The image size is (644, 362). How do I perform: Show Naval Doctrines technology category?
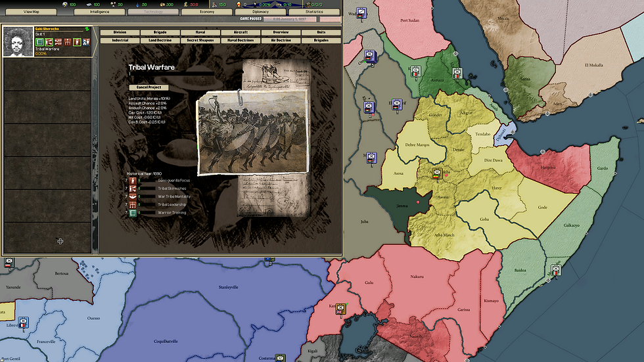pyautogui.click(x=241, y=40)
